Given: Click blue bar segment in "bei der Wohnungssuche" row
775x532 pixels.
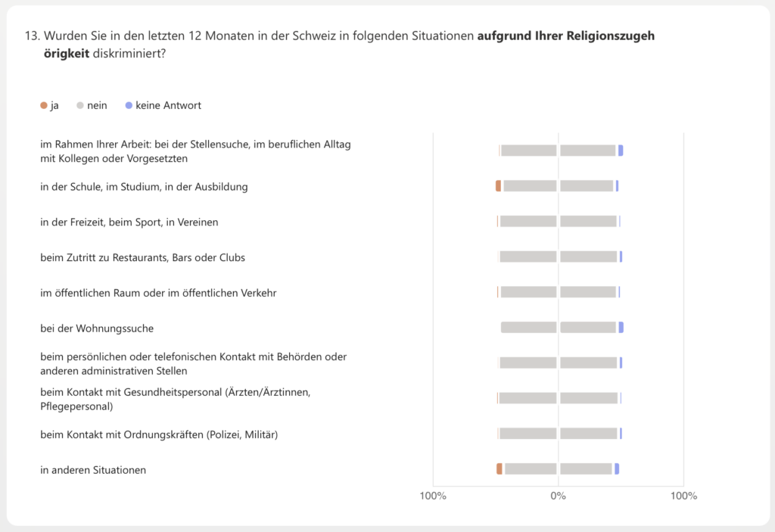Looking at the screenshot, I should click(621, 328).
